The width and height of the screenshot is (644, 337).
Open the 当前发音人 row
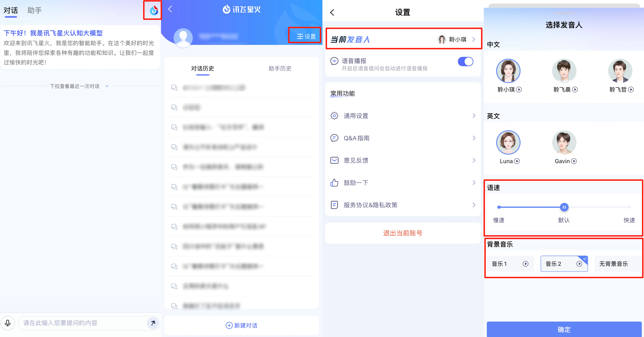403,39
